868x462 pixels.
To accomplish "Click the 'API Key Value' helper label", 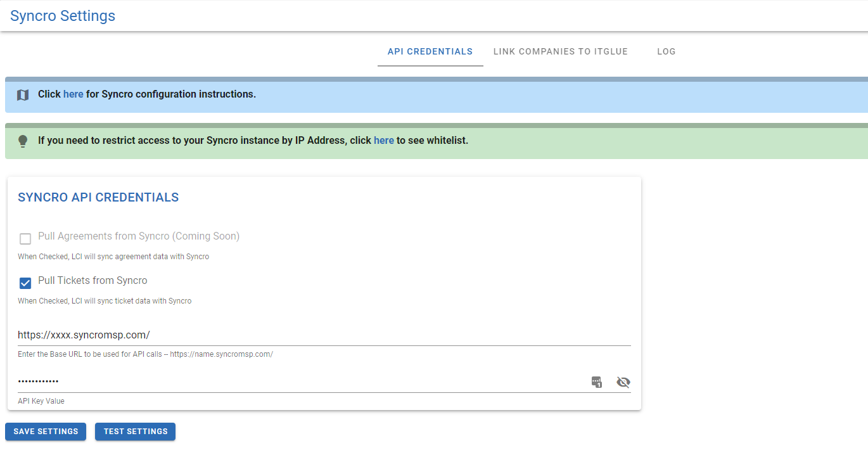I will (x=41, y=401).
